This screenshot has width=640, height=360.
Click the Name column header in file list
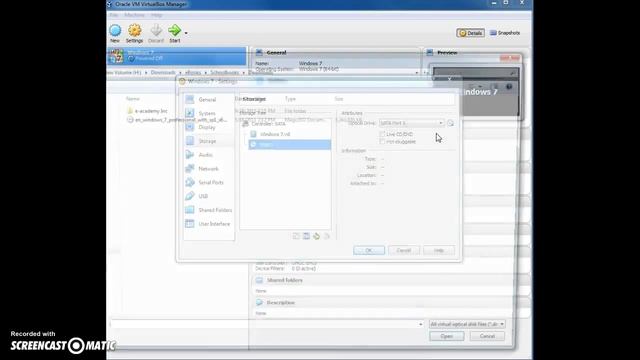tap(133, 99)
